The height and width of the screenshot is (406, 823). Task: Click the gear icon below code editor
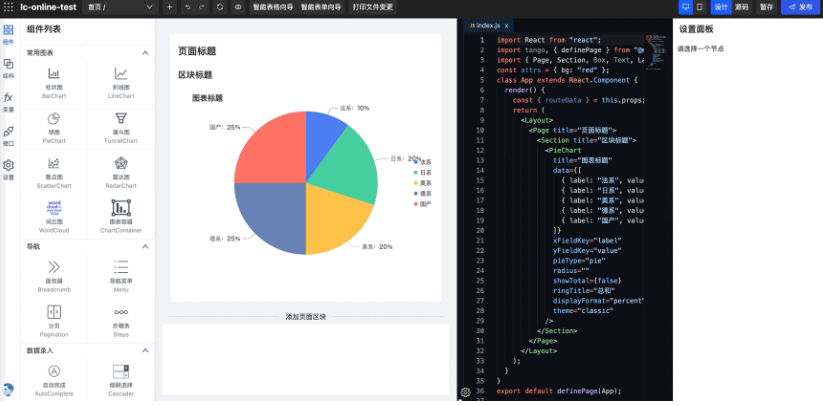tap(465, 393)
